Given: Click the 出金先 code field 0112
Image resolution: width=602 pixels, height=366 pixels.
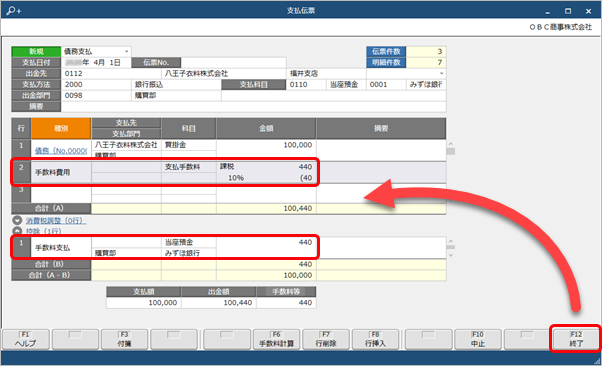Looking at the screenshot, I should click(x=111, y=73).
